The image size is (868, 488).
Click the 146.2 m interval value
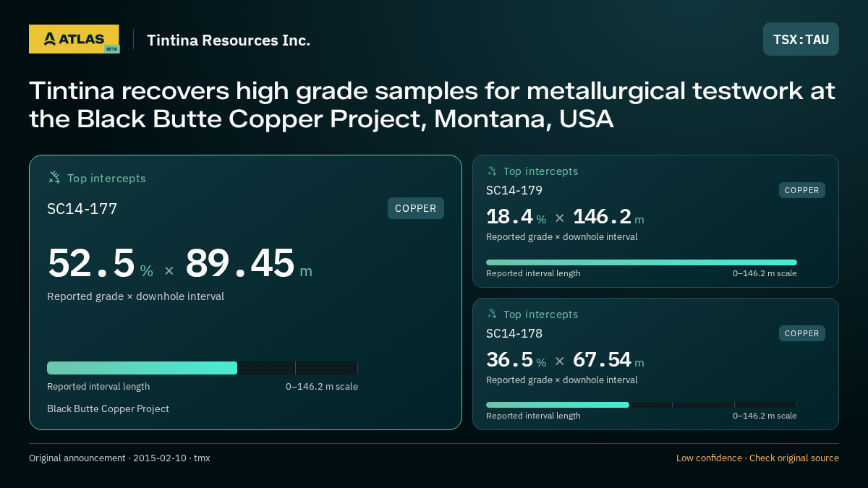coord(608,217)
